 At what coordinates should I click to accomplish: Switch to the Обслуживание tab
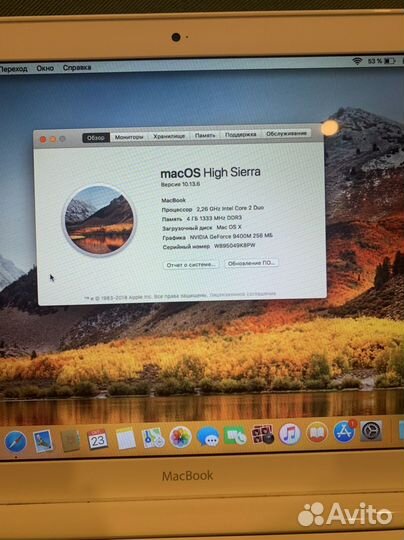click(x=286, y=134)
